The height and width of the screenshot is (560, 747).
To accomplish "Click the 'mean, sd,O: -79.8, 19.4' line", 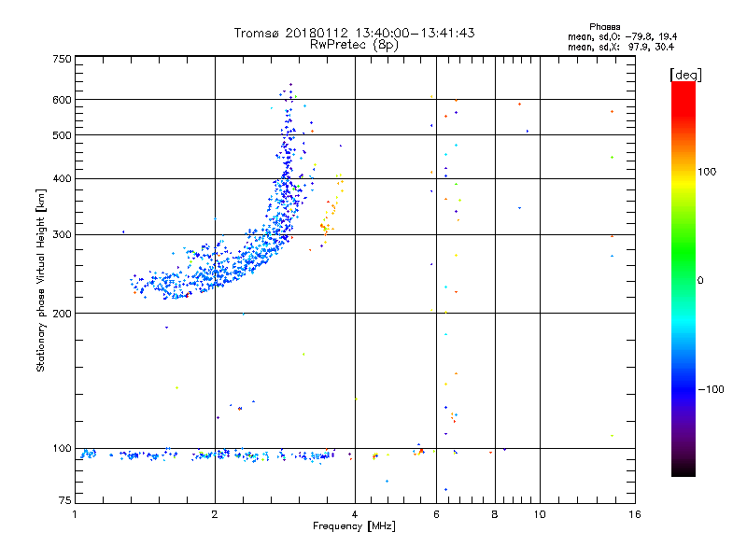I will click(622, 36).
